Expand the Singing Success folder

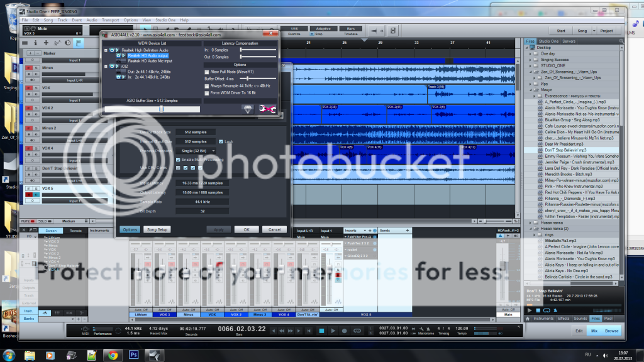pyautogui.click(x=530, y=60)
